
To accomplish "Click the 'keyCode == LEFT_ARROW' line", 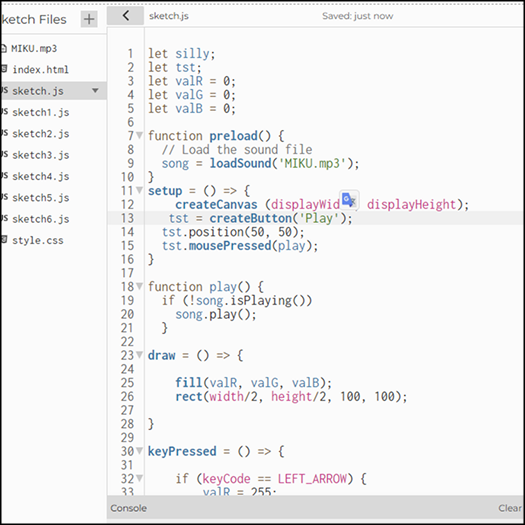I will coord(271,478).
